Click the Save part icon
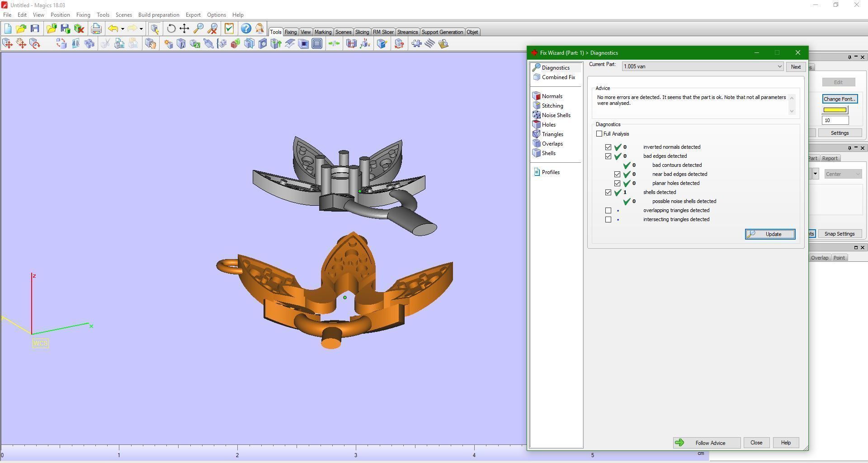The image size is (868, 463). [65, 29]
